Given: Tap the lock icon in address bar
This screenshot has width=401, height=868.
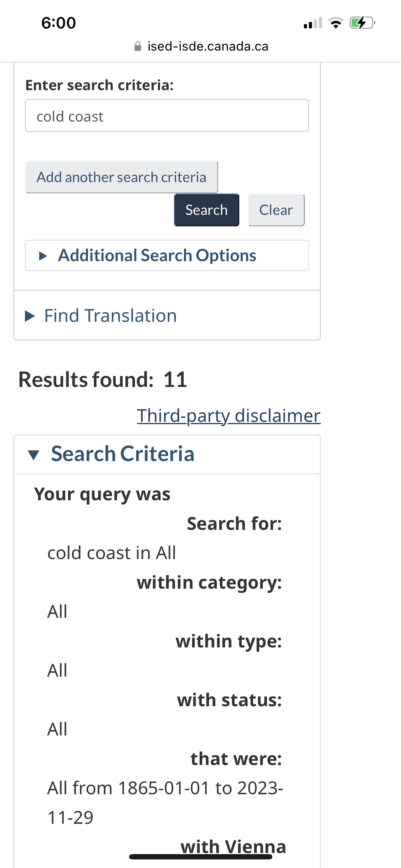Looking at the screenshot, I should 138,46.
